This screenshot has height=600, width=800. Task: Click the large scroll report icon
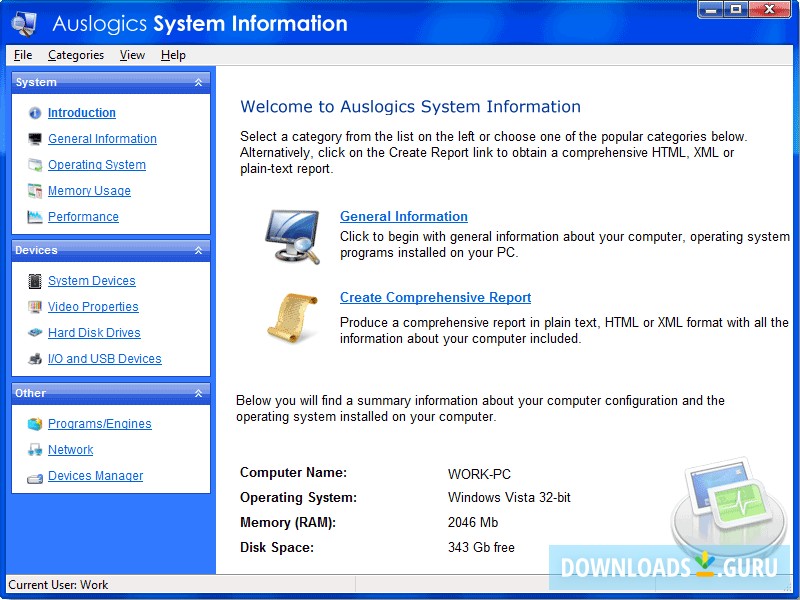292,317
